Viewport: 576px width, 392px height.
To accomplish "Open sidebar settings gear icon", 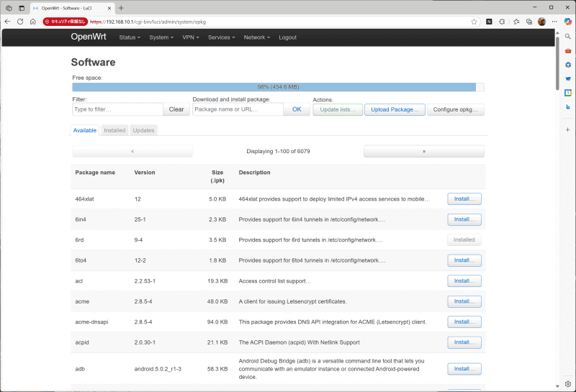I will [568, 384].
